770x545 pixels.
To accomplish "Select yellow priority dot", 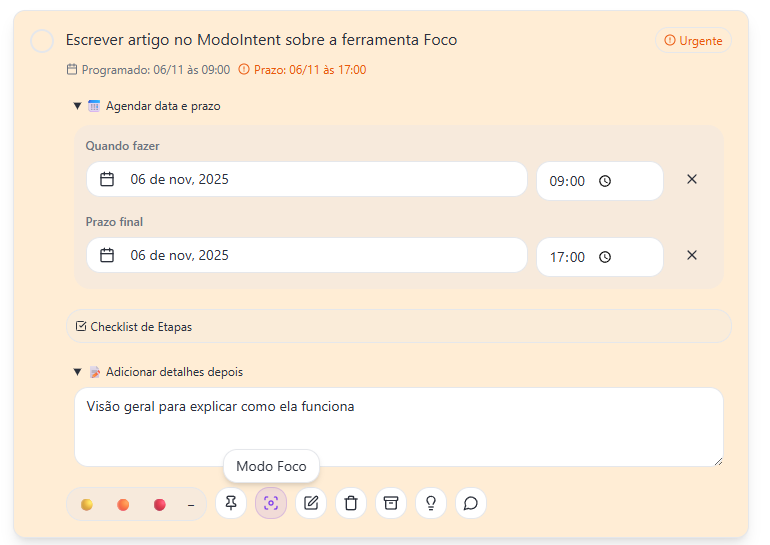I will (x=87, y=505).
